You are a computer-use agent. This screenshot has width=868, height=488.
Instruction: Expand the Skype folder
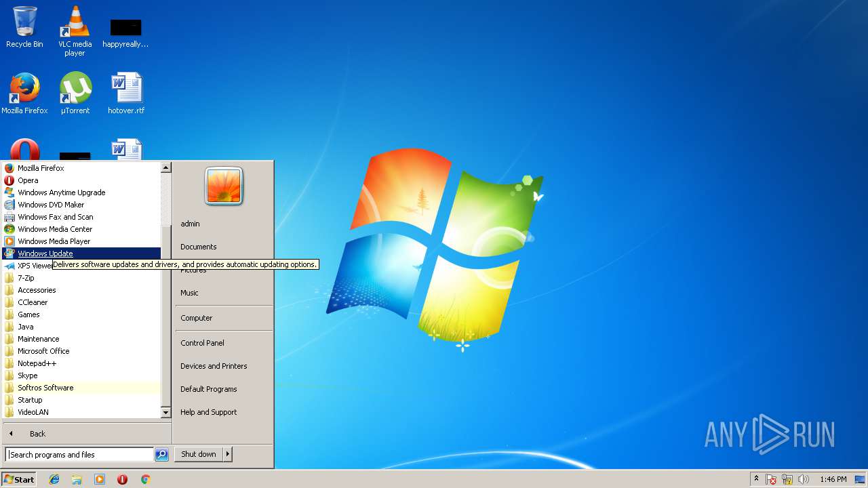(81, 375)
